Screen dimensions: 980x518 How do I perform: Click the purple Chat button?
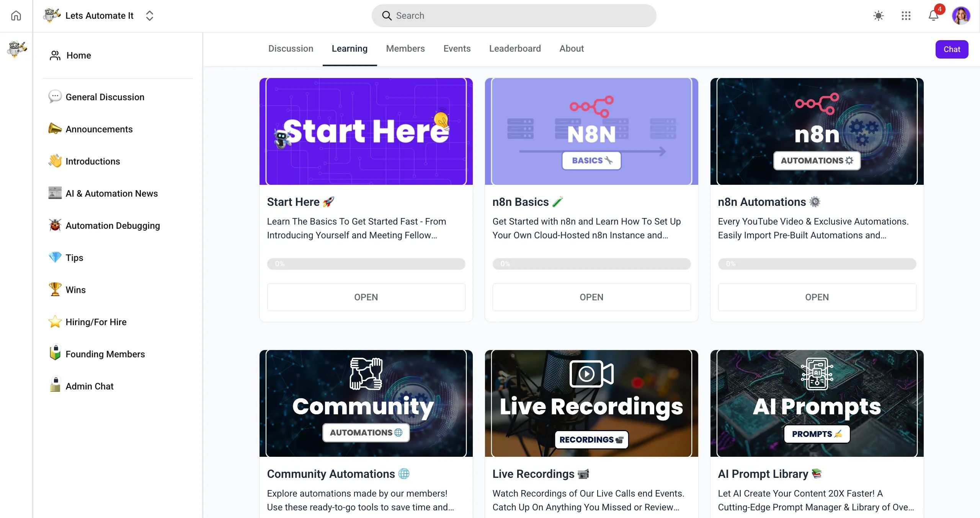[952, 49]
